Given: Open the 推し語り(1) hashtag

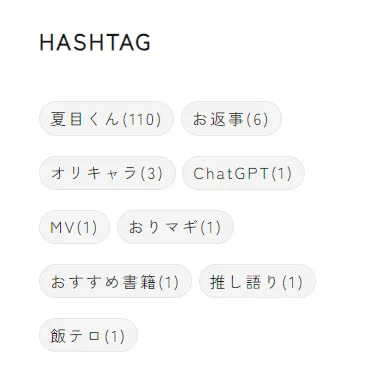Looking at the screenshot, I should click(x=257, y=281).
